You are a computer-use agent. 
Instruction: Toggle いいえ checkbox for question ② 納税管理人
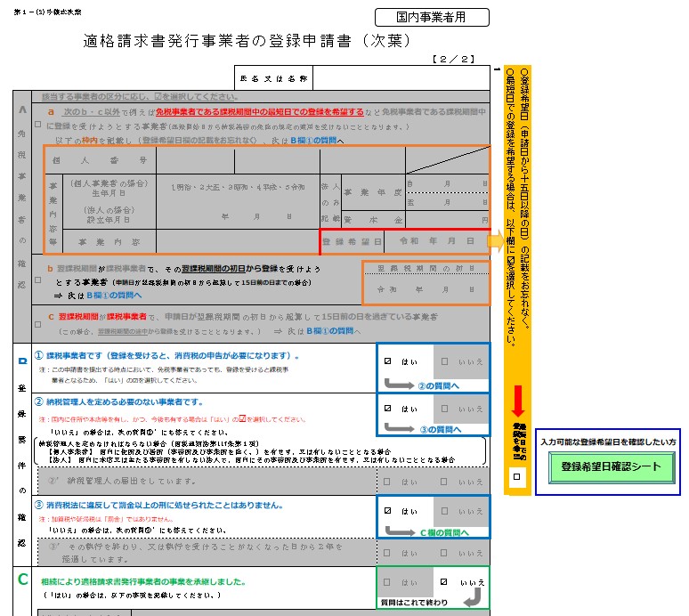point(444,409)
